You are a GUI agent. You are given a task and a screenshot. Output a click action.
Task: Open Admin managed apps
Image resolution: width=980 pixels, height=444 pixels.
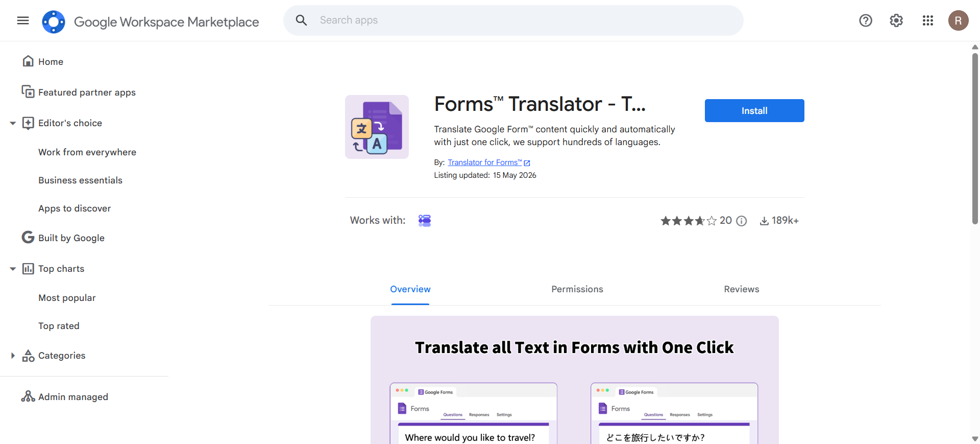click(73, 397)
